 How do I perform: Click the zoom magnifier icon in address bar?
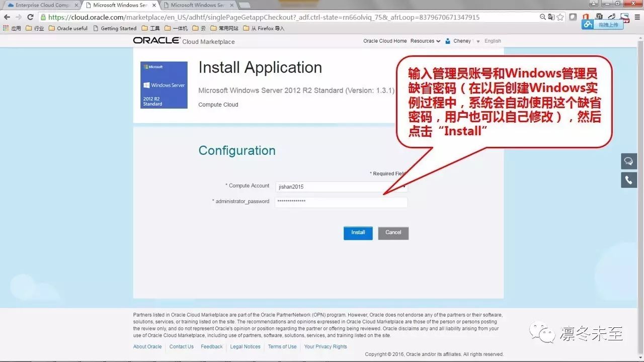pos(543,17)
